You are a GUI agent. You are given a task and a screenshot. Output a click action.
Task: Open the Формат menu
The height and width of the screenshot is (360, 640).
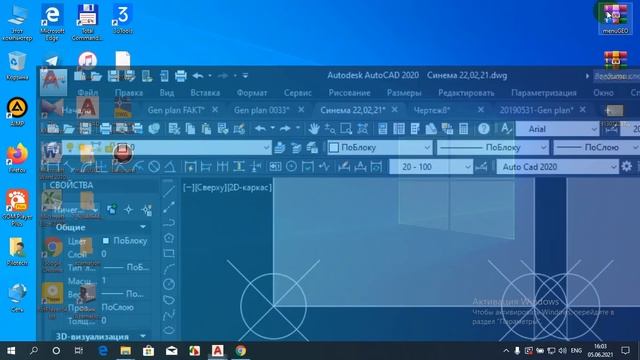coord(252,93)
